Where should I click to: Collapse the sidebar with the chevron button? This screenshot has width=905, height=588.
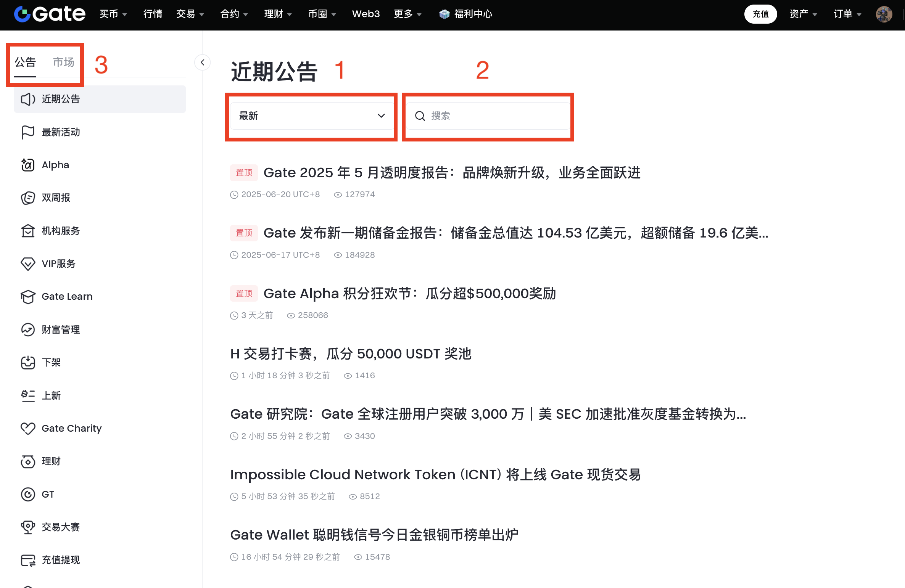point(203,63)
